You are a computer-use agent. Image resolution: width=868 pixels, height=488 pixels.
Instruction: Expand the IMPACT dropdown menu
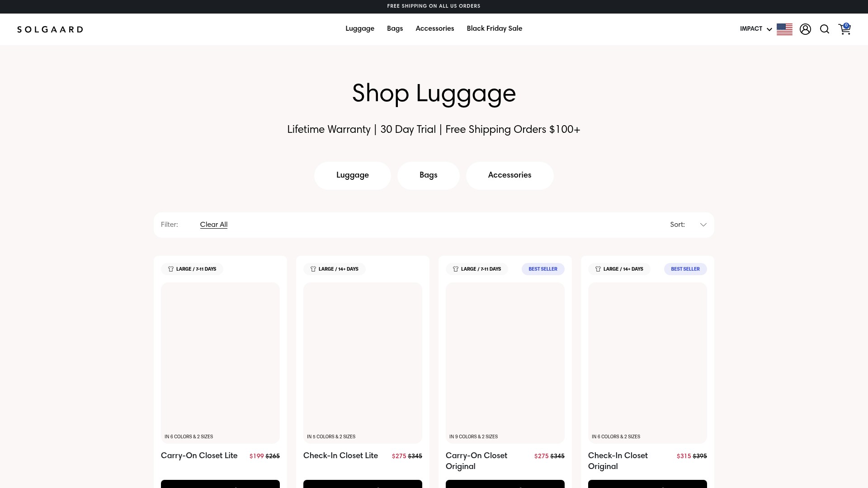tap(756, 29)
